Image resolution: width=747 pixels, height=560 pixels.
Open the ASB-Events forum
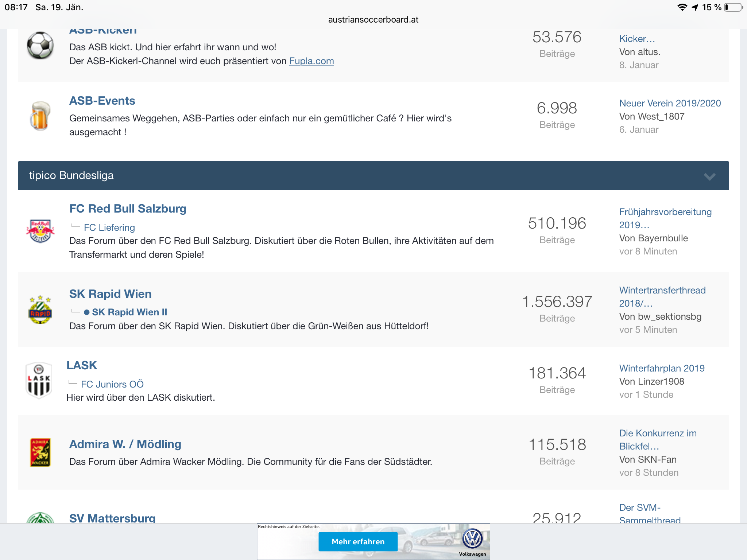point(102,101)
